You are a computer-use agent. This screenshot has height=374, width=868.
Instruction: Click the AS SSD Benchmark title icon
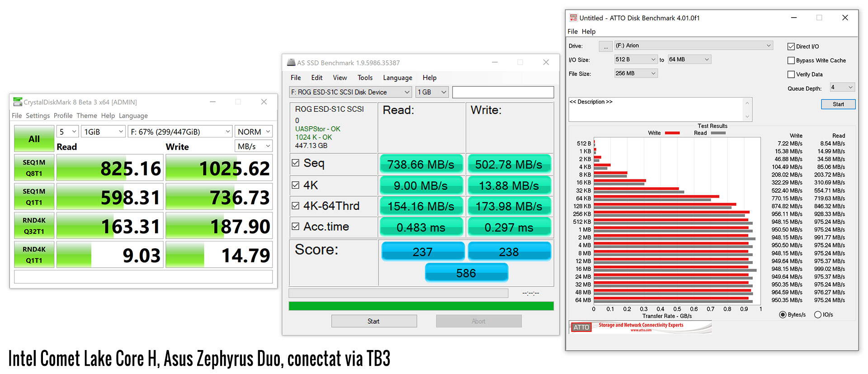pyautogui.click(x=291, y=62)
